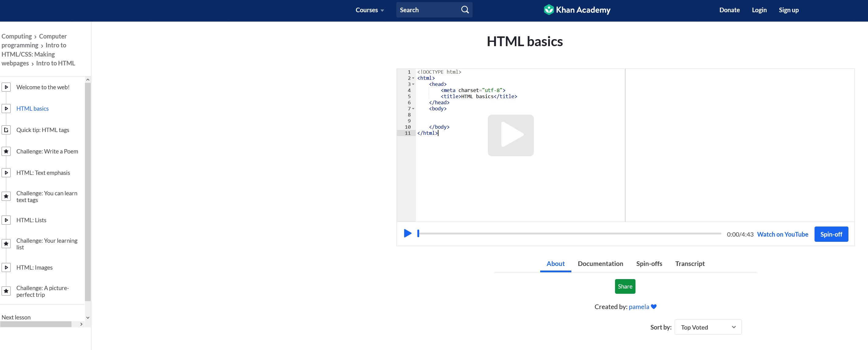Screen dimensions: 868x350
Task: Collapse code fold arrow on line 7
Action: [x=413, y=109]
